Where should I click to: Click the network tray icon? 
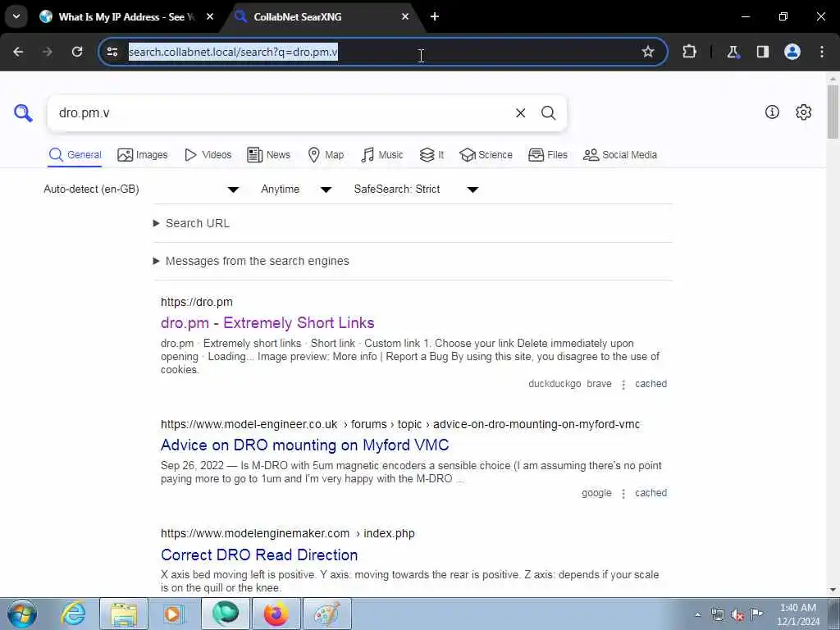(x=717, y=614)
